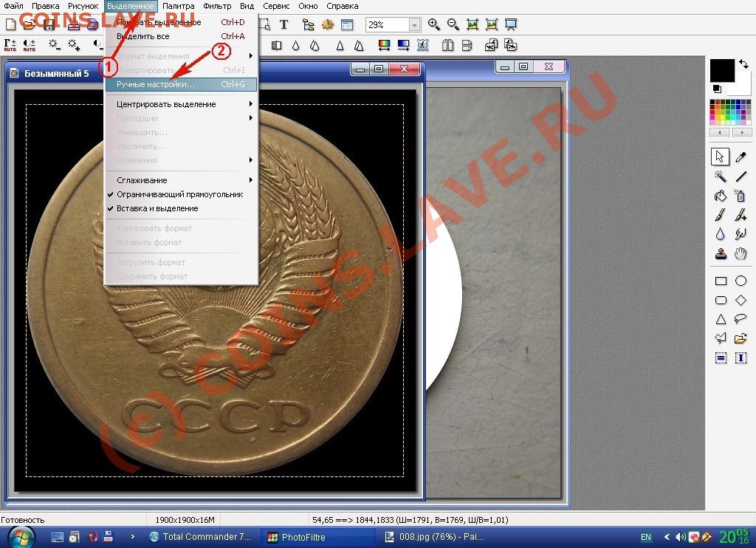Select the Pointer selection tool

click(x=721, y=157)
